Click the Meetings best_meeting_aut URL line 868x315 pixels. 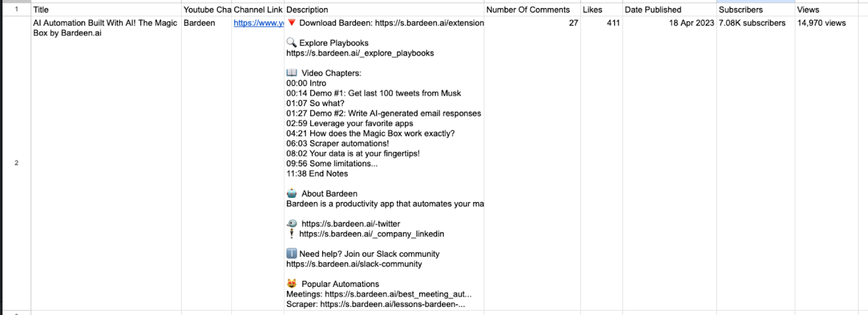379,294
